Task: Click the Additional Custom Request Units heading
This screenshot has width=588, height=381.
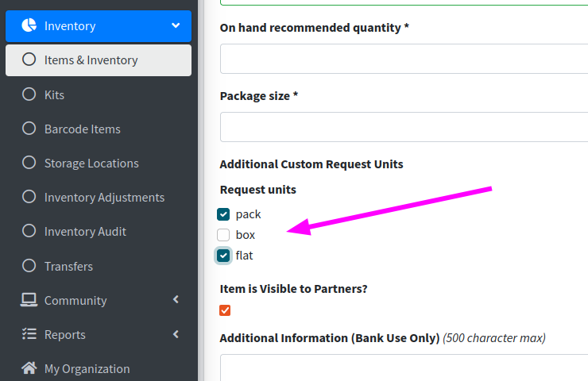Action: tap(311, 164)
